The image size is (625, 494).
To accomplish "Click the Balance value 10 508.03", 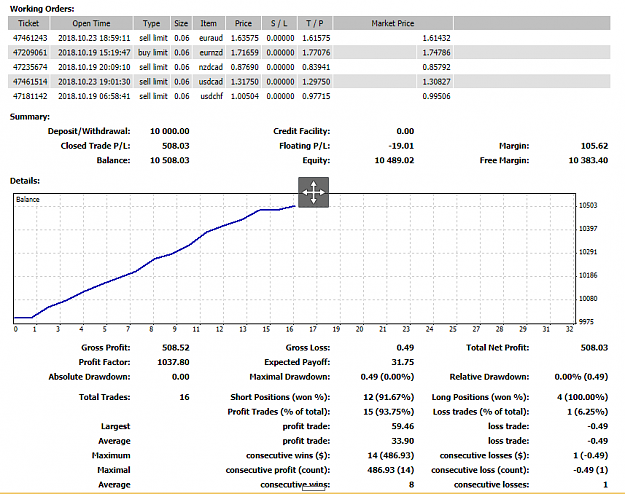I will pos(169,160).
